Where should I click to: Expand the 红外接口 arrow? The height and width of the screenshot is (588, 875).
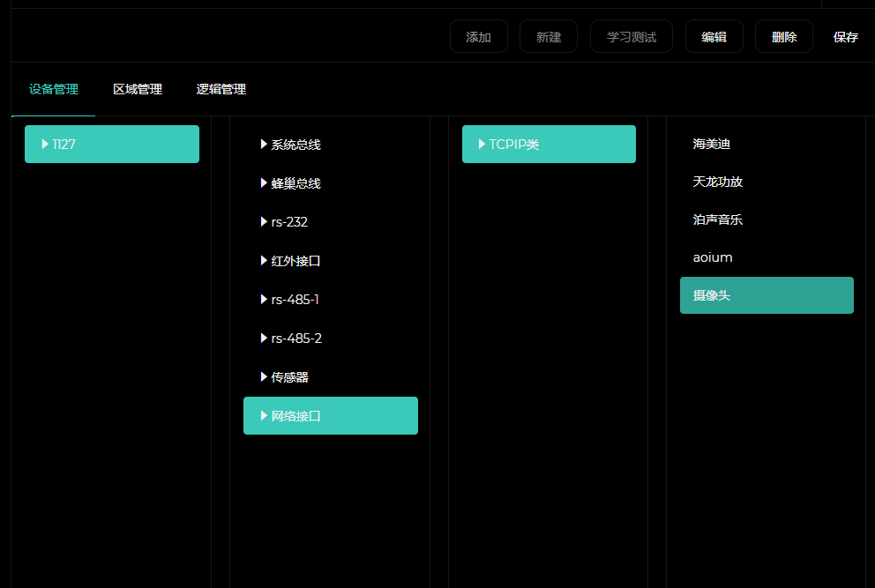click(264, 261)
